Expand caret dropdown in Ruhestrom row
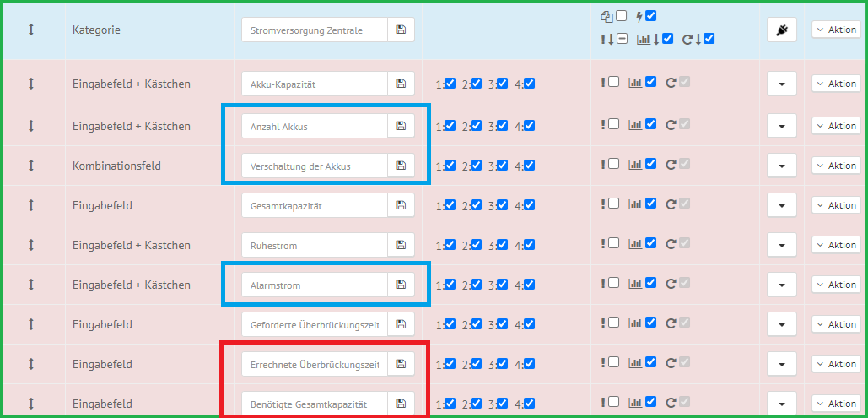 tap(782, 245)
